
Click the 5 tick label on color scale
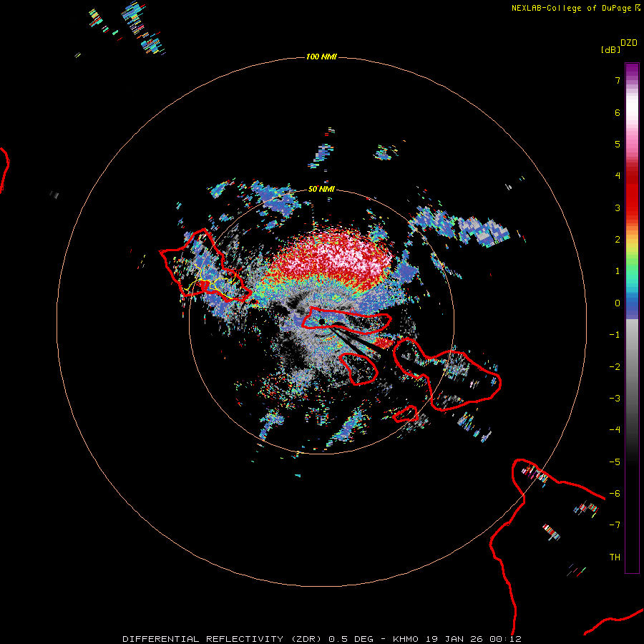pyautogui.click(x=618, y=144)
